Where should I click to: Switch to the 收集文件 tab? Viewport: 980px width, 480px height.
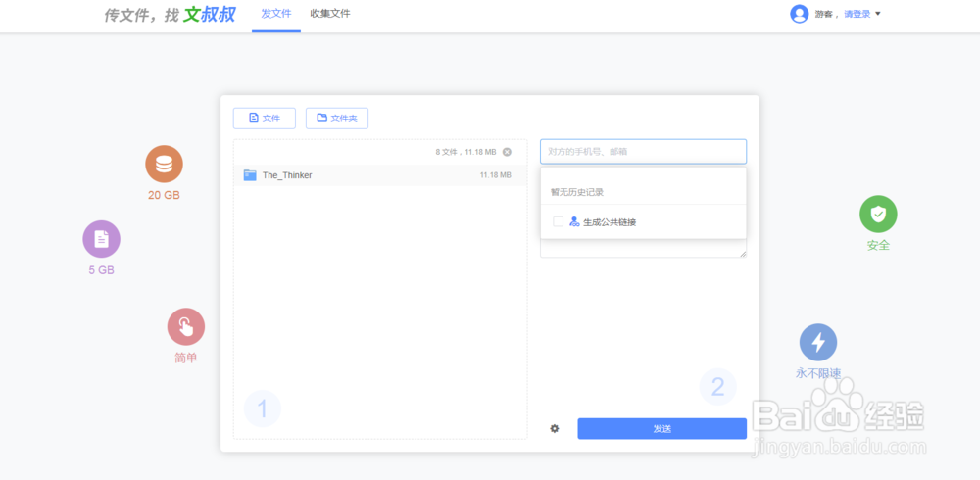click(x=330, y=14)
